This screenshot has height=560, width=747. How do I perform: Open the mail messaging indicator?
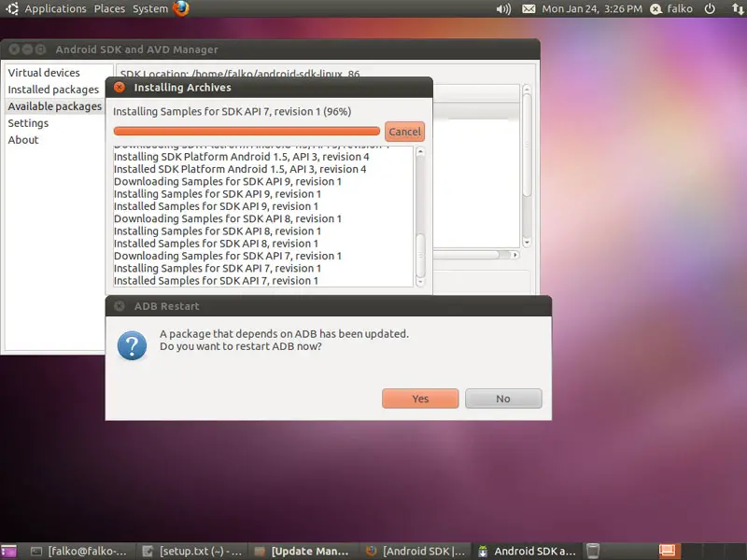pyautogui.click(x=529, y=8)
